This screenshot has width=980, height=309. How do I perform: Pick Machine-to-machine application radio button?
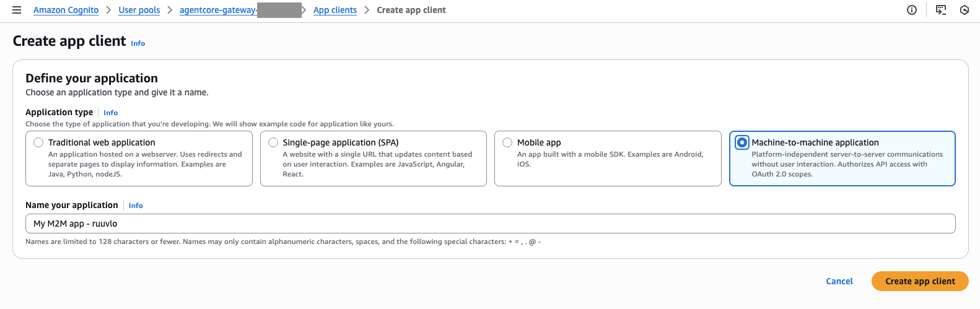pyautogui.click(x=742, y=143)
